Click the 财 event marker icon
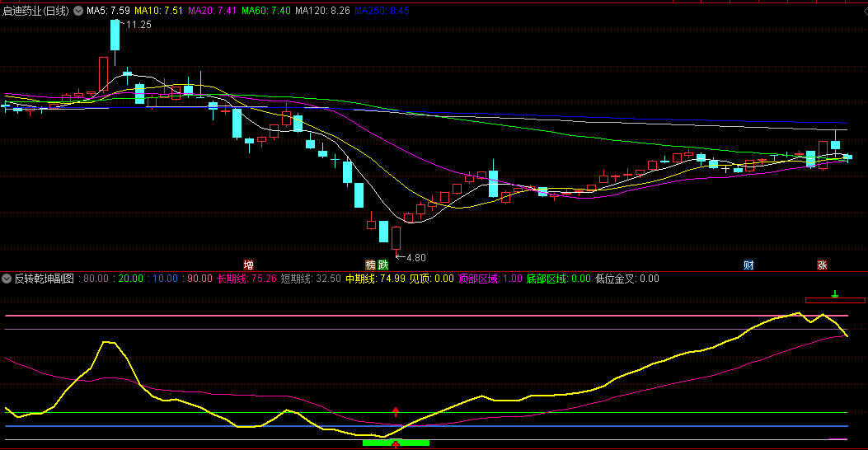 748,265
